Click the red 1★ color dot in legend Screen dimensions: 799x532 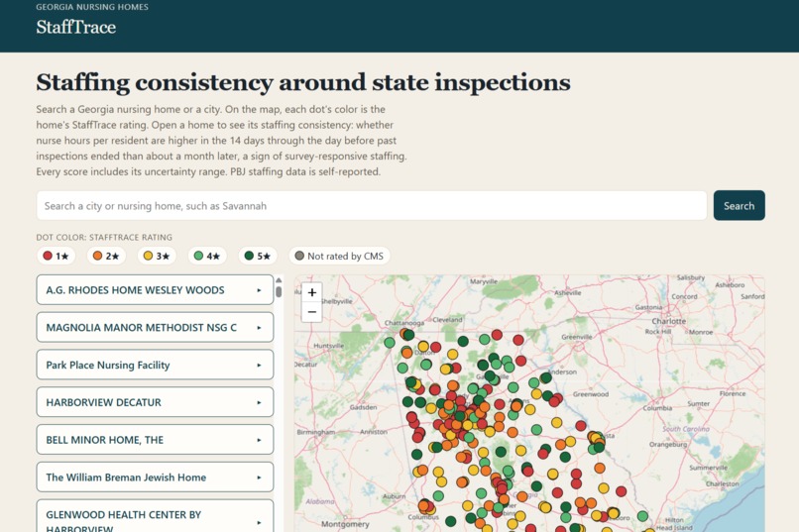(x=48, y=256)
